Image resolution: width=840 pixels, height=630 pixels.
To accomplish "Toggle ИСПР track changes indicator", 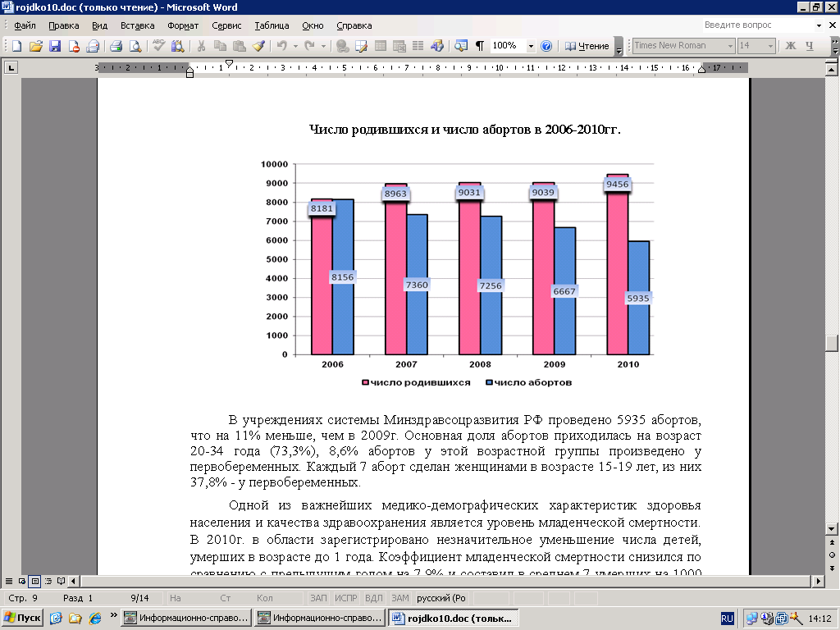I will [x=345, y=598].
